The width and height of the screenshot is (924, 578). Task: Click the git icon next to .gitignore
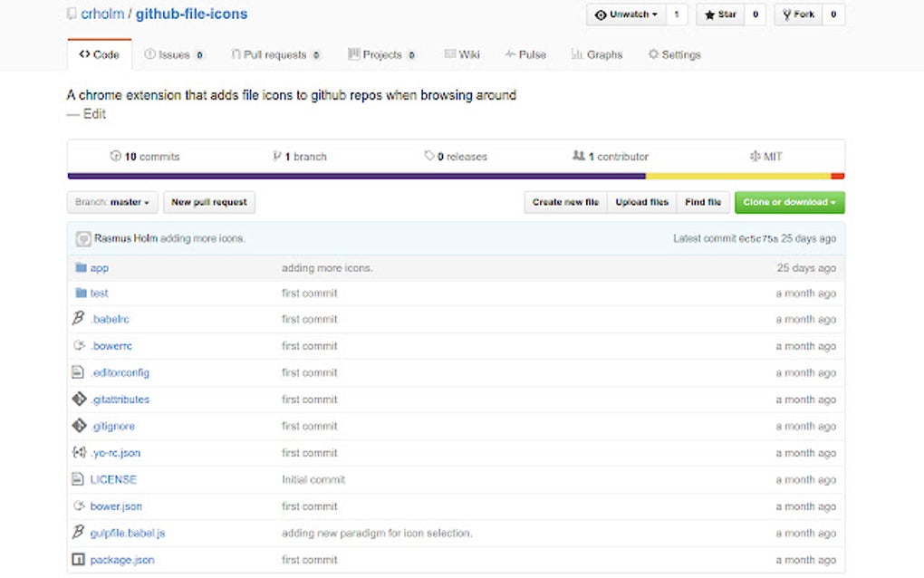pyautogui.click(x=77, y=425)
